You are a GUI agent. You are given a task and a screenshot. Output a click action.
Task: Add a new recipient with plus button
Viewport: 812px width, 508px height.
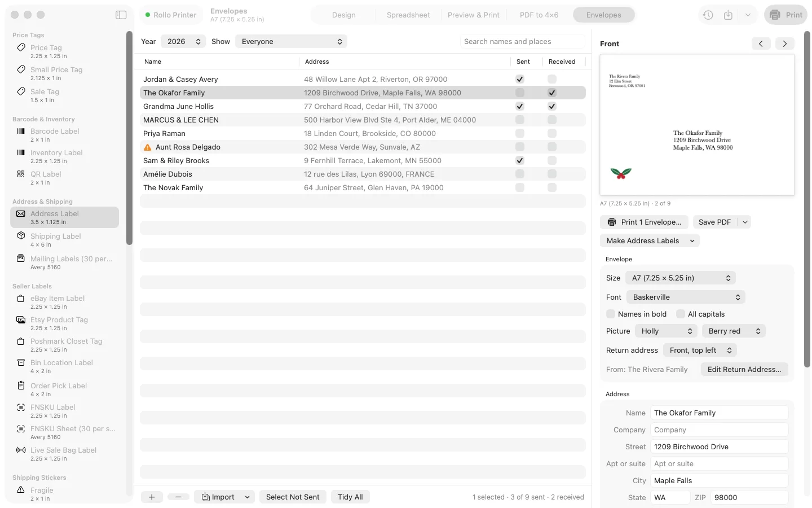click(152, 497)
